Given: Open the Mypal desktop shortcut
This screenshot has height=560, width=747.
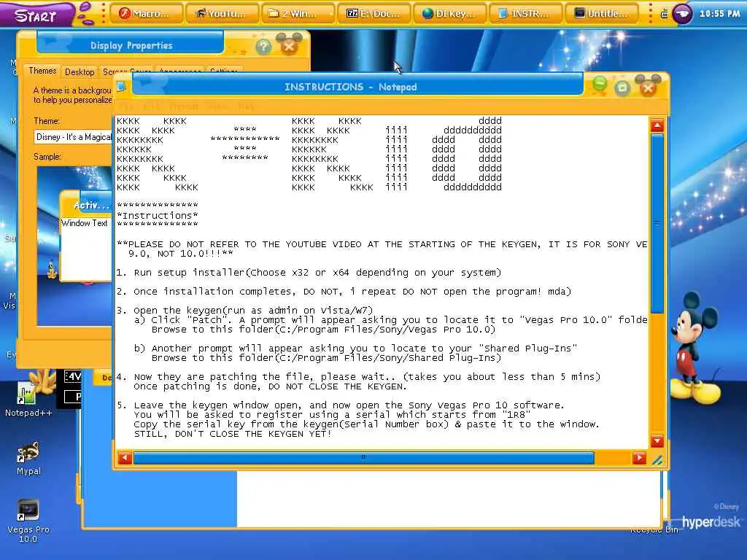Looking at the screenshot, I should click(x=28, y=459).
